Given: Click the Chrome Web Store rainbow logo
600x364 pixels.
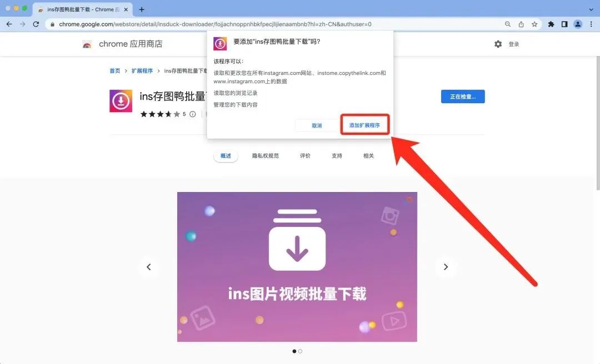Looking at the screenshot, I should [87, 44].
